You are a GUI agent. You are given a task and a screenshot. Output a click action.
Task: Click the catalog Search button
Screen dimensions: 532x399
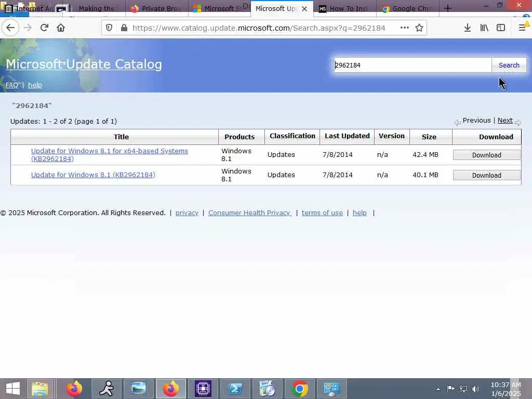[509, 65]
